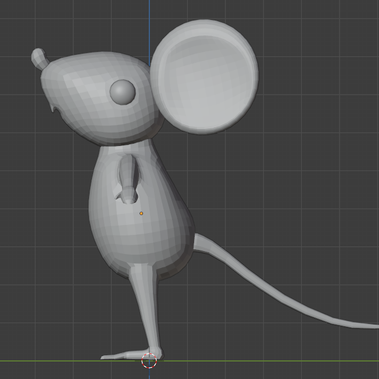Click the mouse's arm on the torso
This screenshot has width=379, height=379.
tap(128, 178)
